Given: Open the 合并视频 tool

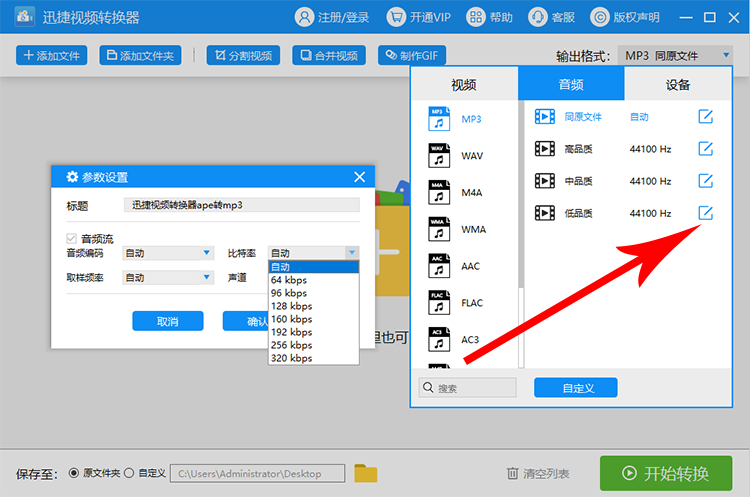Looking at the screenshot, I should coord(329,55).
